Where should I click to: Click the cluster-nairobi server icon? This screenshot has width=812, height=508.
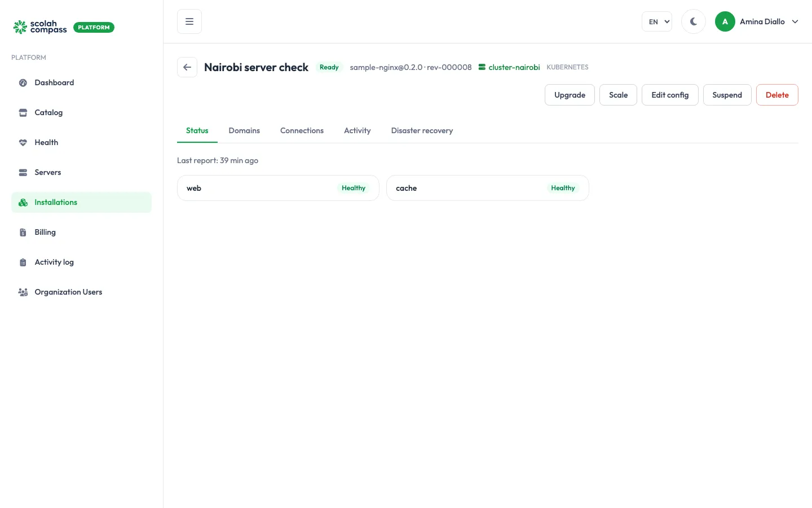[x=482, y=67]
